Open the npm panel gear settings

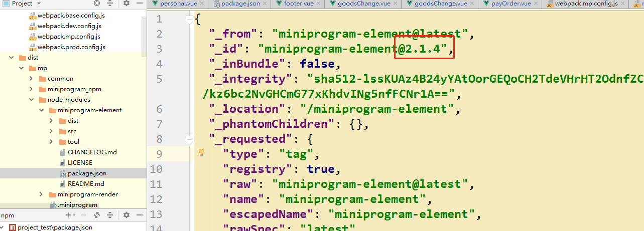(x=126, y=215)
